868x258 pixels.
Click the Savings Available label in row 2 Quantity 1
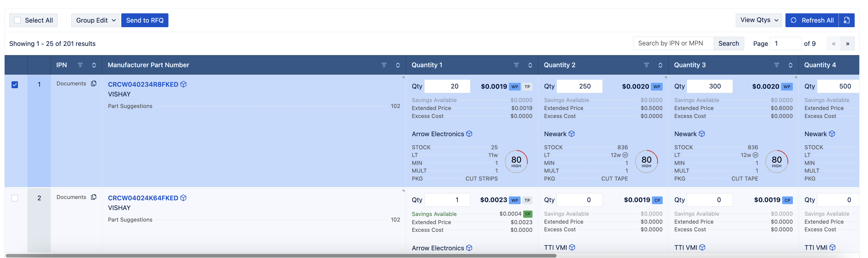click(434, 214)
